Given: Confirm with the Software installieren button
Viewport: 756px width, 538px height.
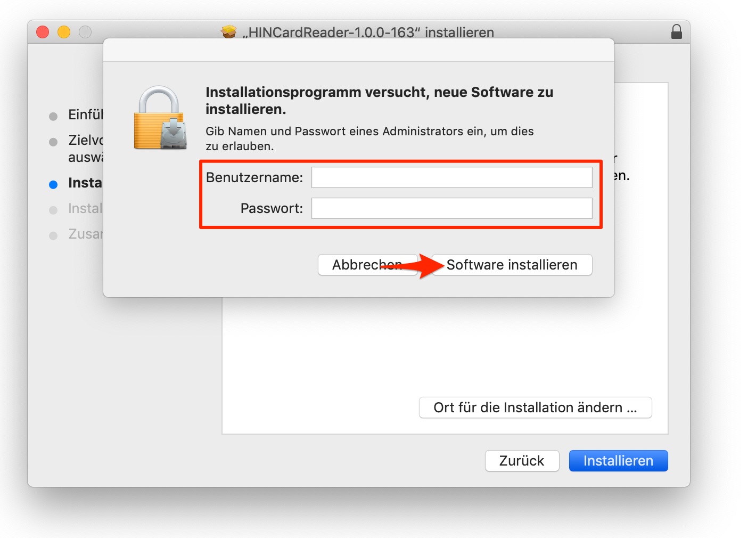Looking at the screenshot, I should click(x=512, y=265).
